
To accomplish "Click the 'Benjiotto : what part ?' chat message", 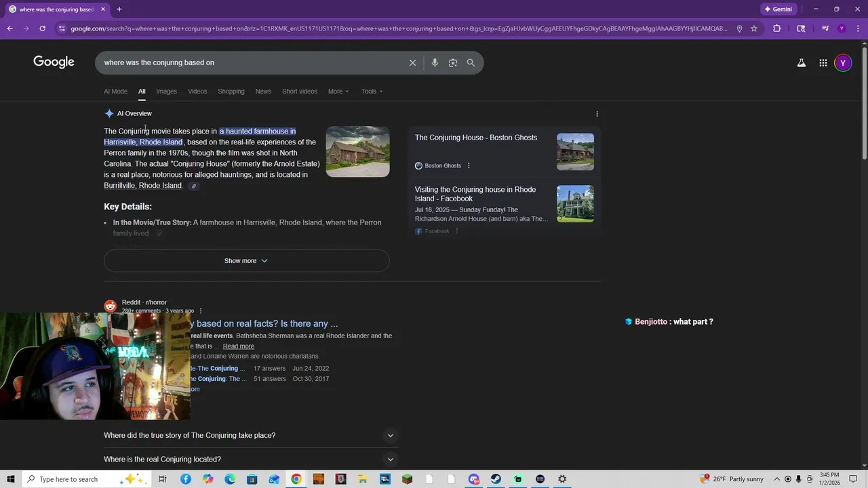I will tap(669, 322).
